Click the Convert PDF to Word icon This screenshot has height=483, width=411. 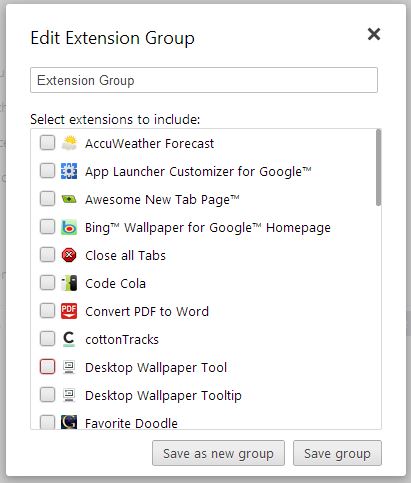coord(69,311)
